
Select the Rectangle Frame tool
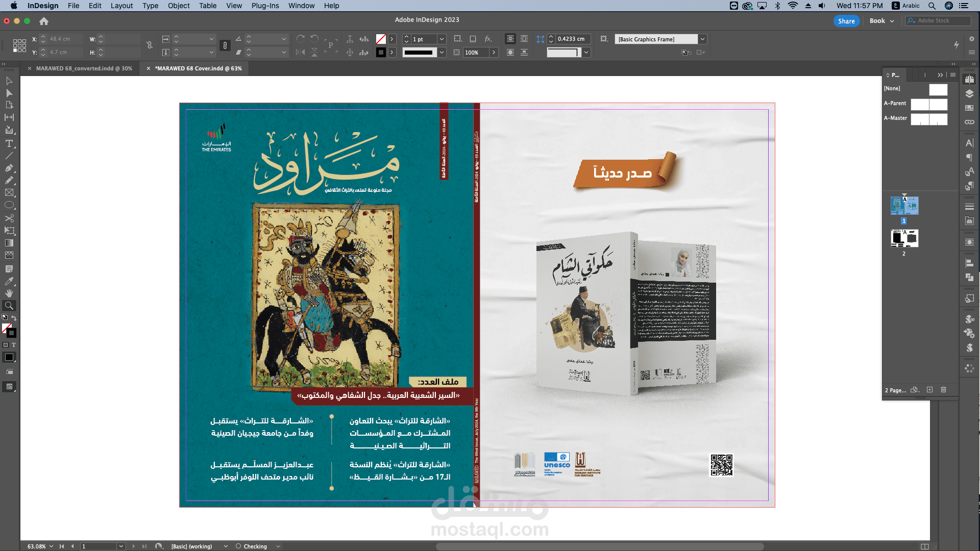tap(9, 193)
